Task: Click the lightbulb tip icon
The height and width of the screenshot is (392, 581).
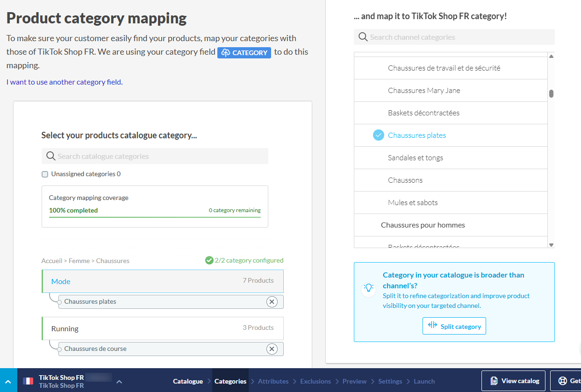Action: point(368,288)
